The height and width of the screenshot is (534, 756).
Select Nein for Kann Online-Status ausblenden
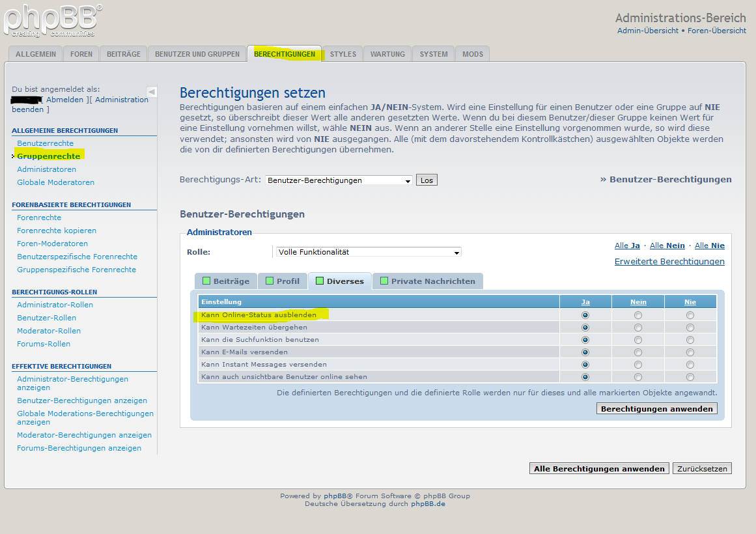pos(637,315)
